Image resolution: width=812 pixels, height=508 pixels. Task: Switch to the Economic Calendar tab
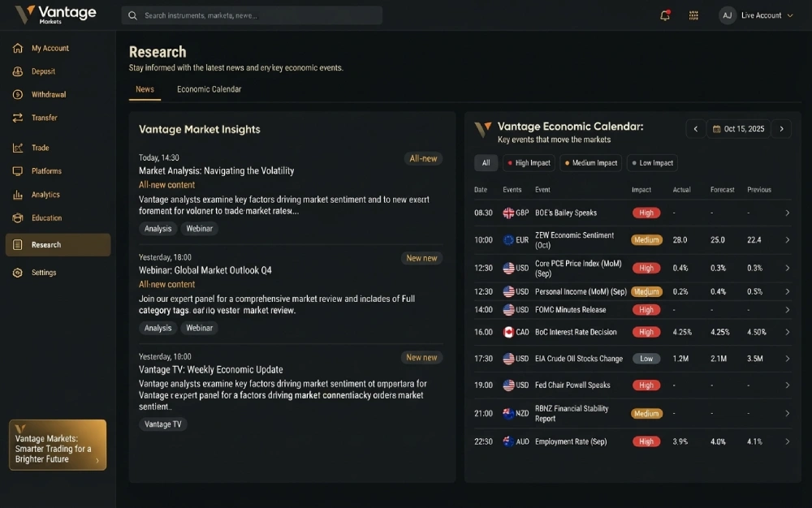209,89
